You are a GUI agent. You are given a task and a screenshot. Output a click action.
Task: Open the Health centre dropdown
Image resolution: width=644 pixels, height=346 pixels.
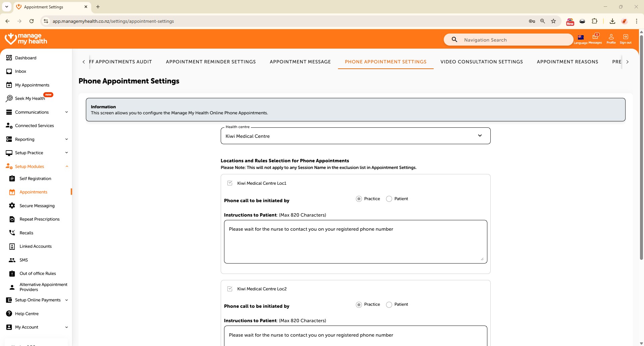(355, 136)
